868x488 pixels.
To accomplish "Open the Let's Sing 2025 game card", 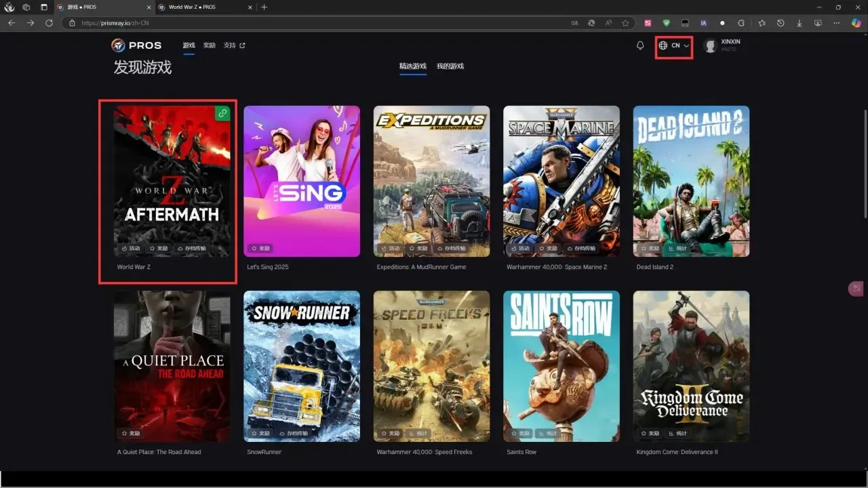I will pyautogui.click(x=302, y=181).
